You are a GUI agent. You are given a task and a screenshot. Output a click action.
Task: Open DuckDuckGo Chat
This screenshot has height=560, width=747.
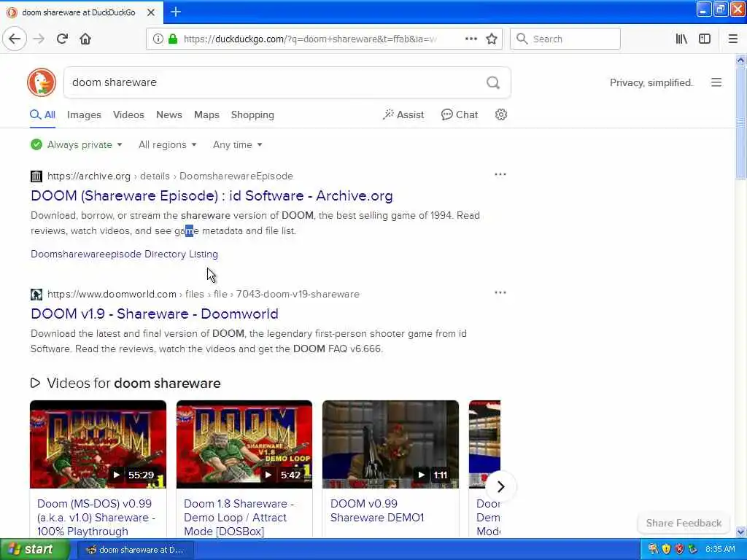(460, 114)
